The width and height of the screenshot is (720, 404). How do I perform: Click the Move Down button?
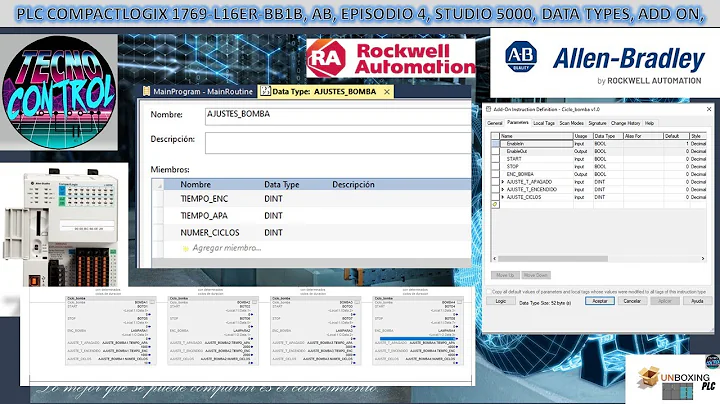tap(536, 275)
